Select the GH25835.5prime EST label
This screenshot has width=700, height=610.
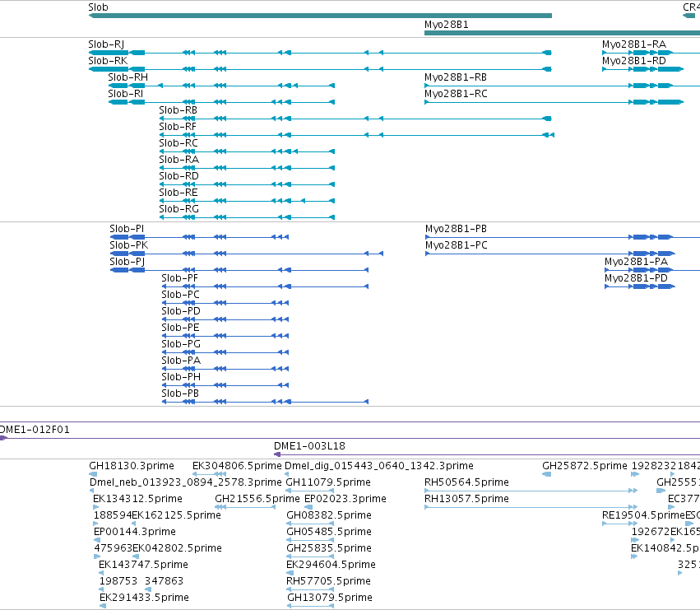point(329,549)
